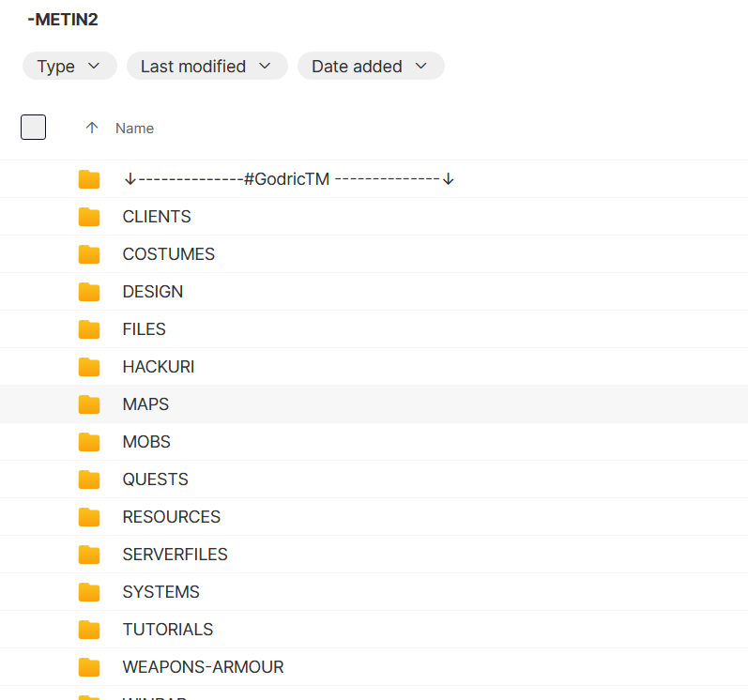Expand the Last modified filter
Viewport: 748px width, 700px height.
(x=206, y=67)
